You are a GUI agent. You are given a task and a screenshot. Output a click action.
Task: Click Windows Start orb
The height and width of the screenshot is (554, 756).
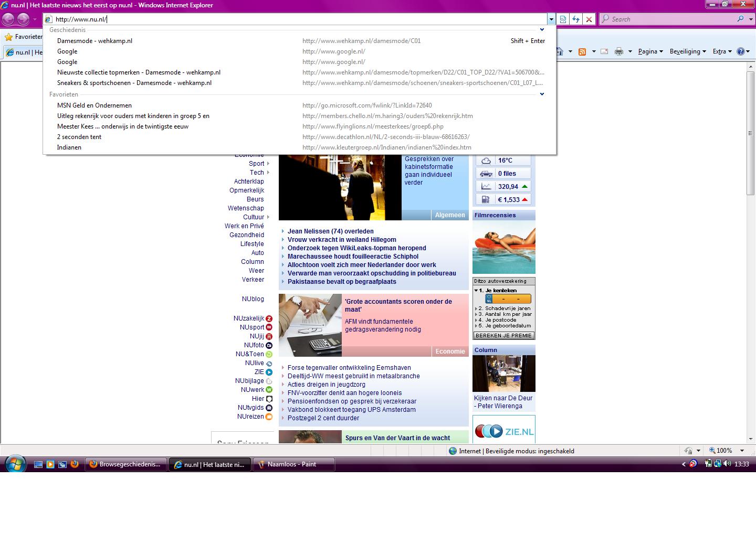pyautogui.click(x=15, y=464)
